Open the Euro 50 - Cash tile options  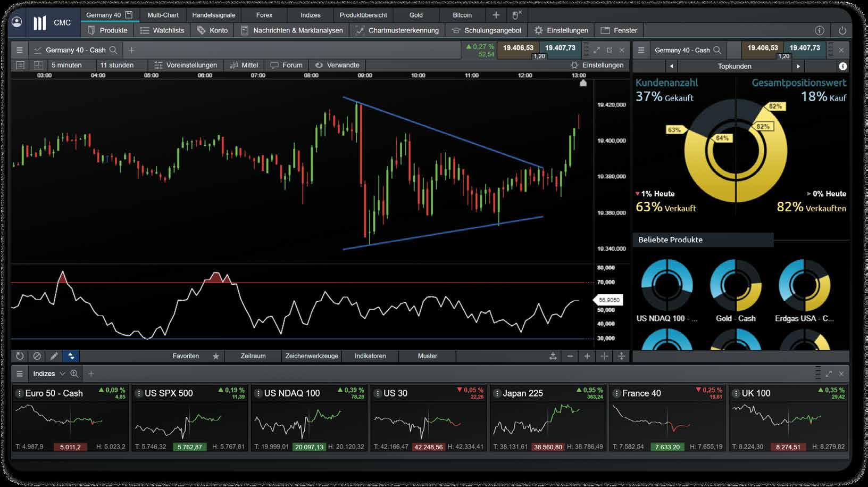tap(19, 393)
